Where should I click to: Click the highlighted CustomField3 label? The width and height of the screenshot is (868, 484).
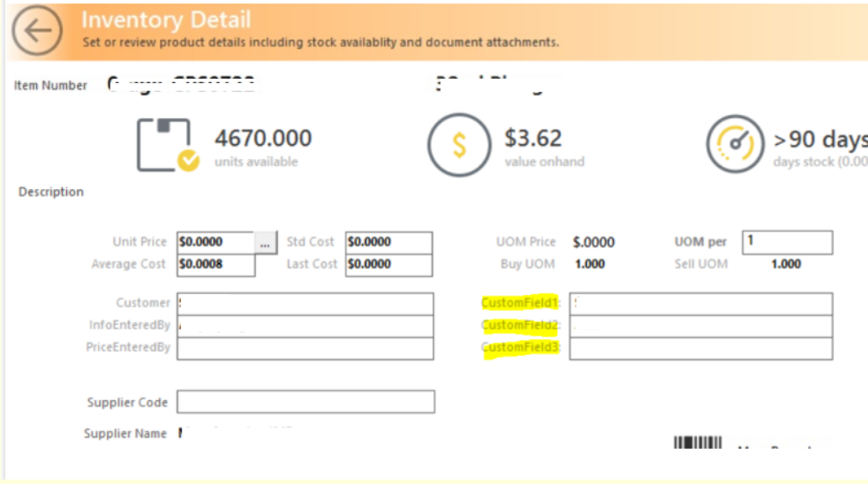[520, 347]
